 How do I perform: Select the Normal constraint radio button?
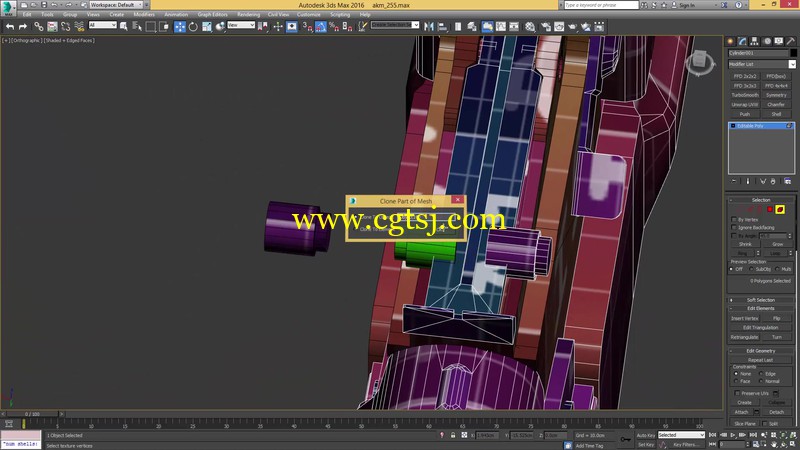(x=761, y=381)
